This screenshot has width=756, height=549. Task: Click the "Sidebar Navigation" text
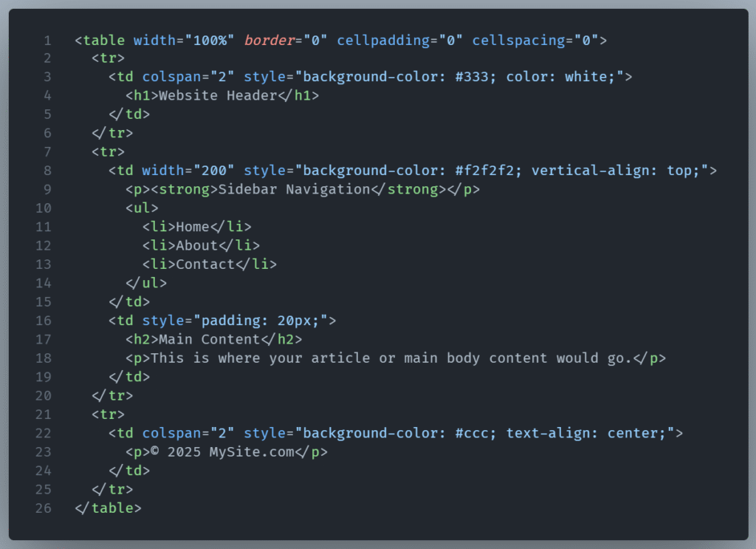[294, 189]
